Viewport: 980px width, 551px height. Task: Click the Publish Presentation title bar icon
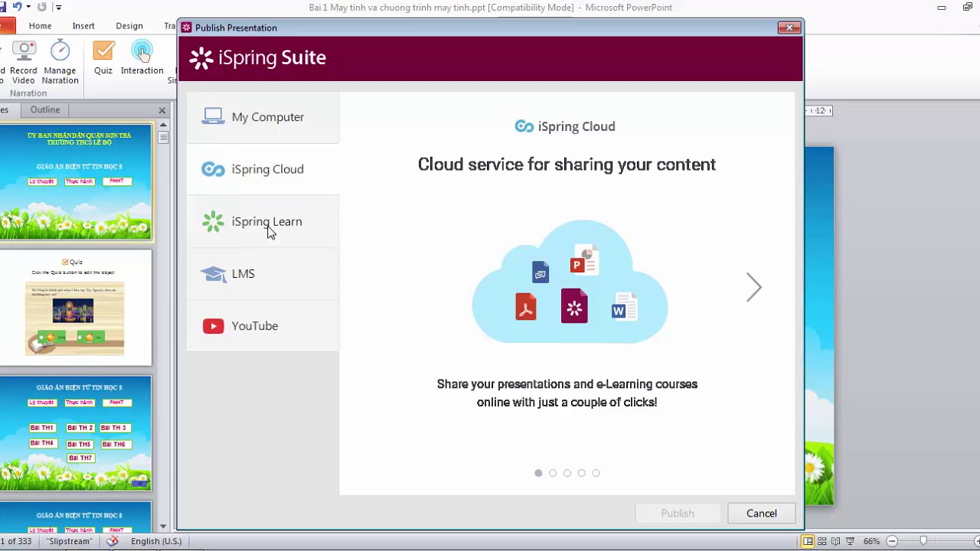[x=186, y=28]
